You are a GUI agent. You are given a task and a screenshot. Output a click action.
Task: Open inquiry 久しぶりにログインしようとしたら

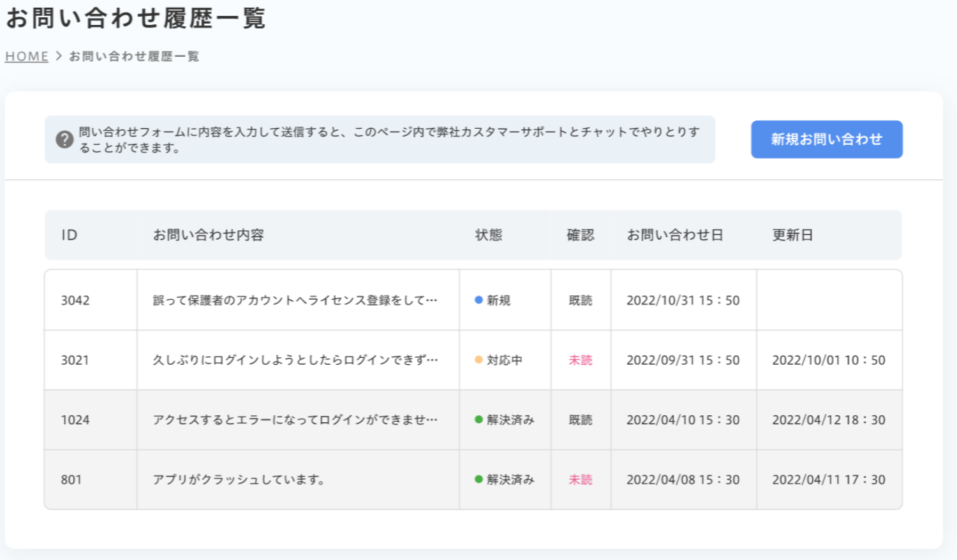click(295, 360)
